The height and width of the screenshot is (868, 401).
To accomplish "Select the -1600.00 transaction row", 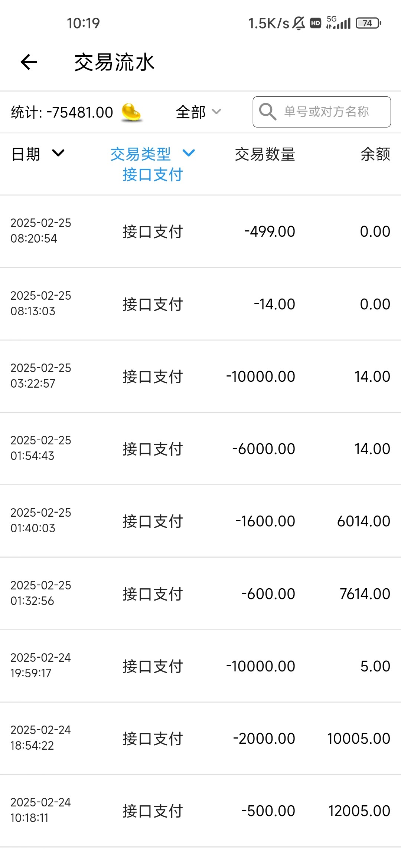I will pyautogui.click(x=200, y=521).
